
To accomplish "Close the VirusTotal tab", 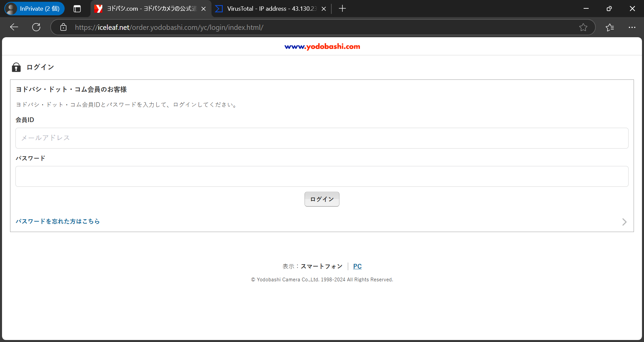I will point(324,9).
